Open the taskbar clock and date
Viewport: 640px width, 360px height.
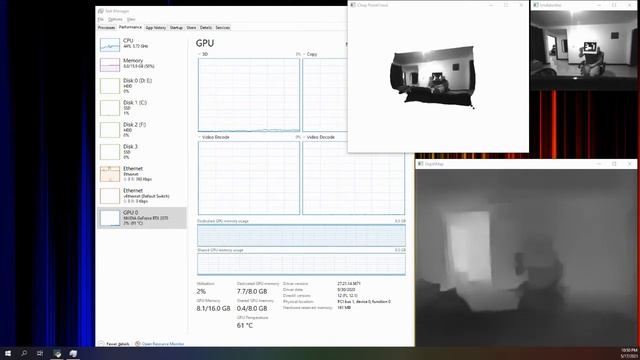tap(629, 353)
